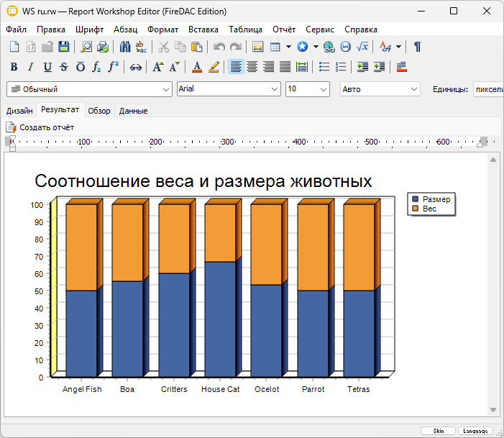Insert a hyperlink using the globe icon
504x438 pixels.
329,47
